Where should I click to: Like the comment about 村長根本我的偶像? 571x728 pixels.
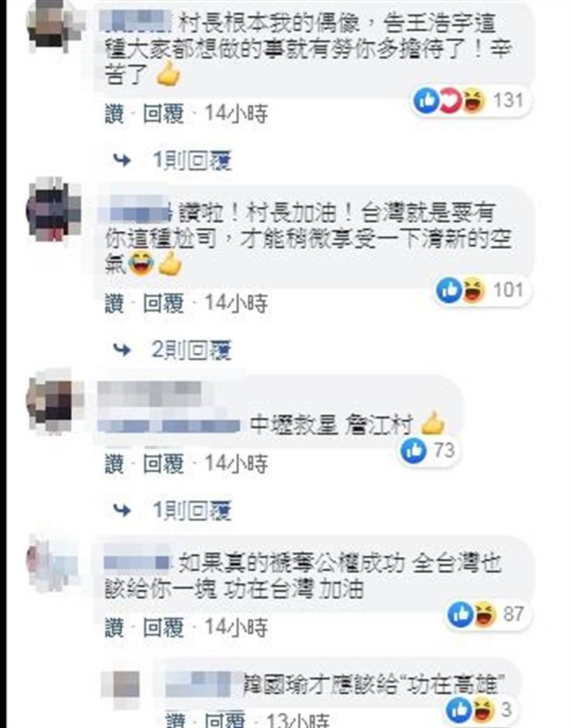(114, 114)
